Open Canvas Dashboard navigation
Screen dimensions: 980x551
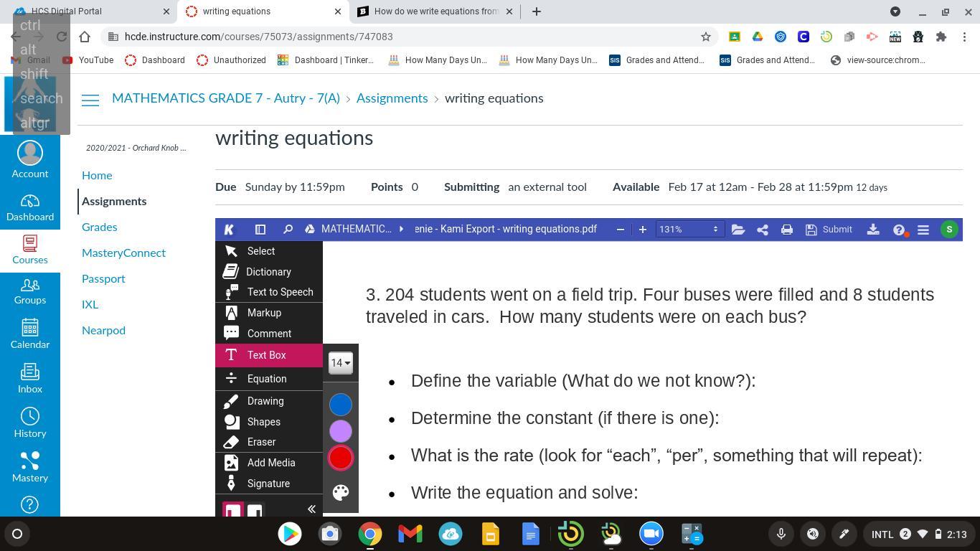tap(30, 208)
